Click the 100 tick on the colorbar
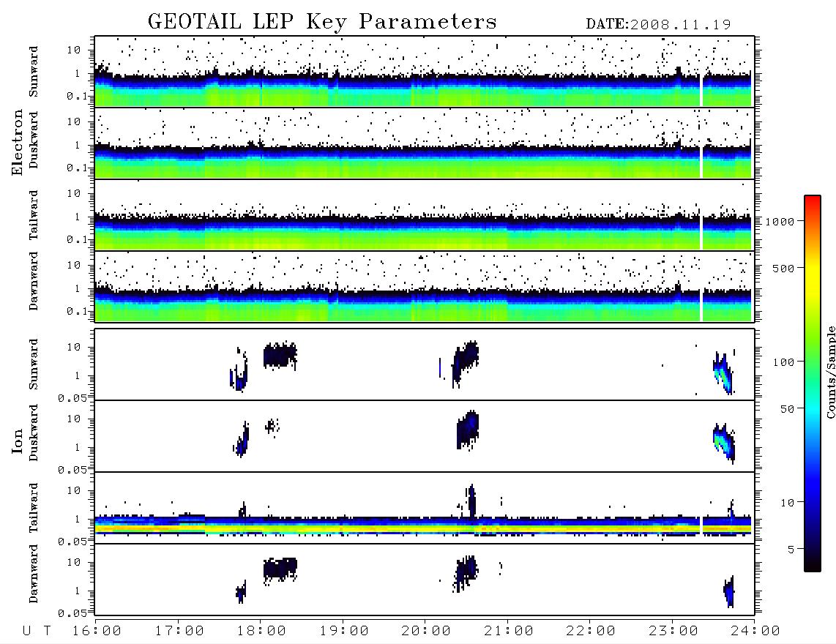 [x=783, y=362]
